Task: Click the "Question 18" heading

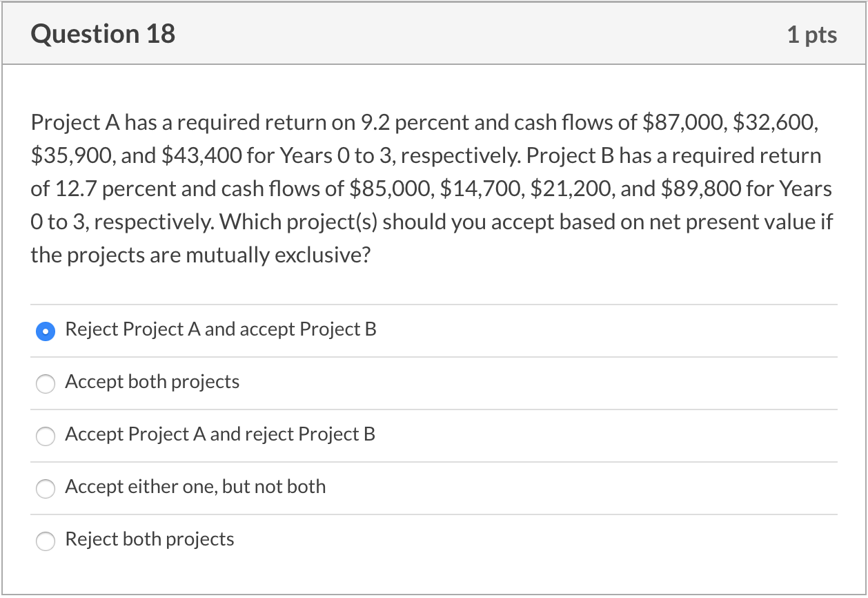Action: point(102,32)
